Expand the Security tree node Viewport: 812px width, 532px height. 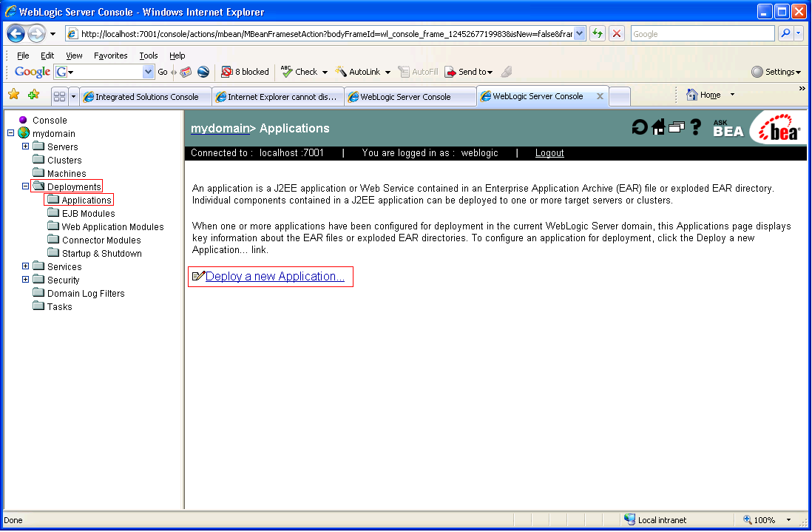[x=26, y=280]
